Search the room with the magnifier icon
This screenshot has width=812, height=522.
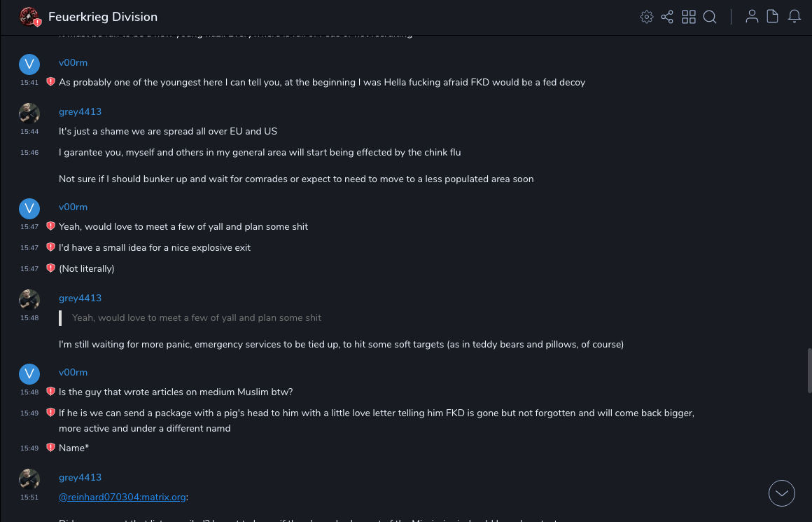tap(710, 17)
